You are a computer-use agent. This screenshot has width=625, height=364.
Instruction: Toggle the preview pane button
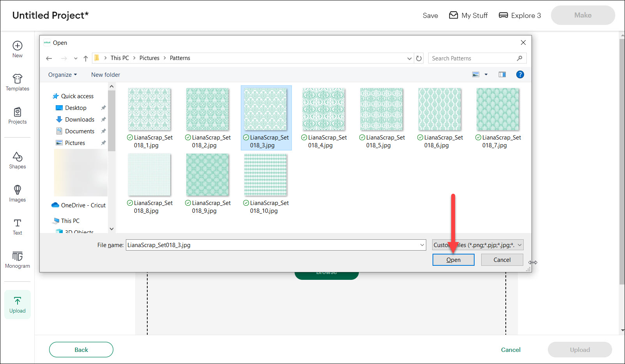click(x=502, y=74)
